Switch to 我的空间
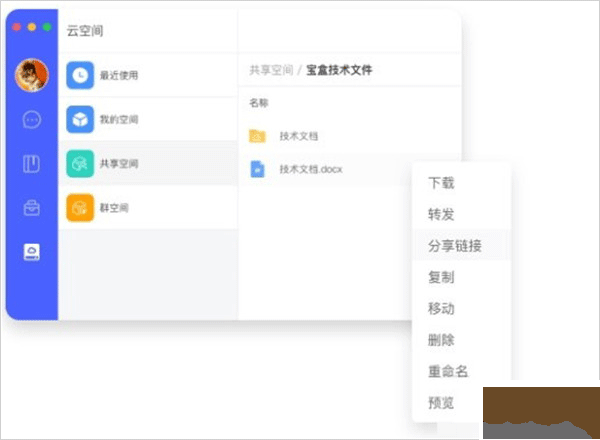 pyautogui.click(x=118, y=120)
